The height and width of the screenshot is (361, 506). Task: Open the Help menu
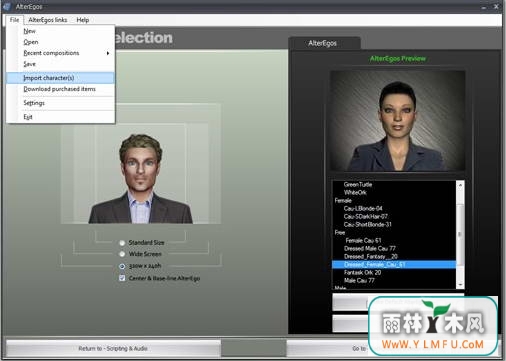coord(83,20)
